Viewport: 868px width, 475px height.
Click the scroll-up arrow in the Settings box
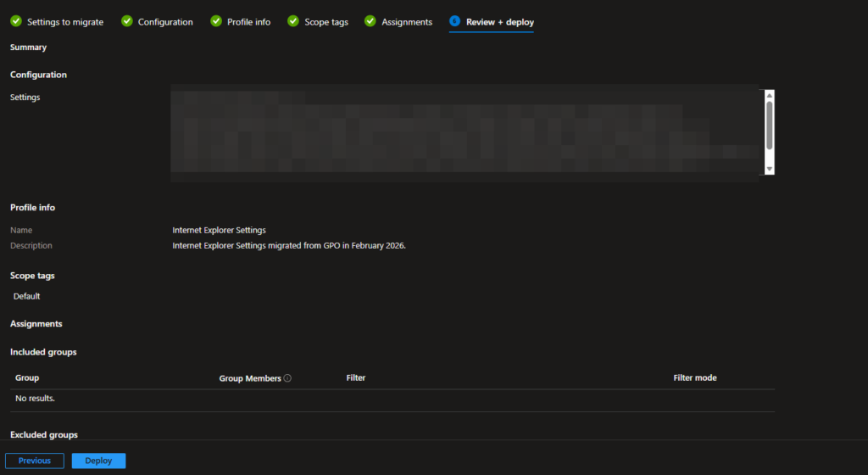[770, 96]
